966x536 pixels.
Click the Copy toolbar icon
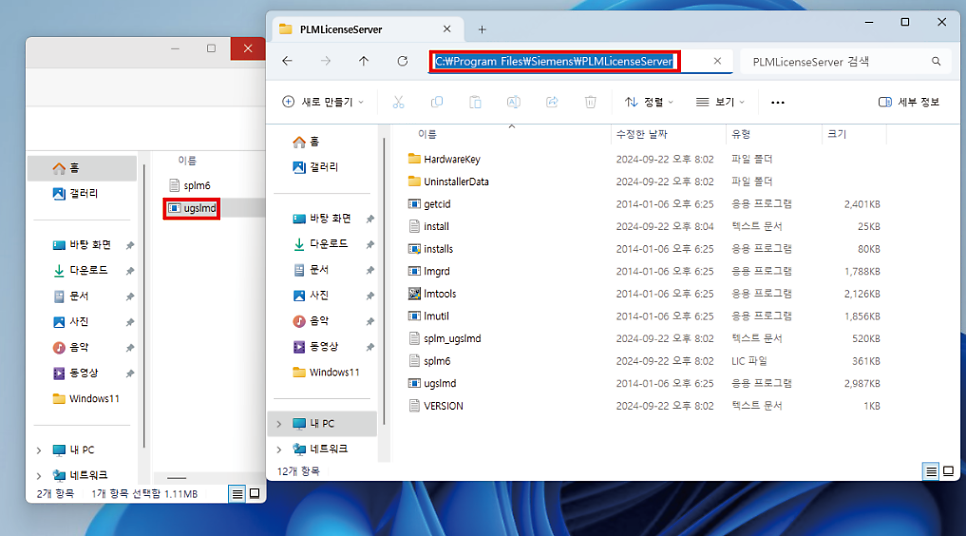437,102
